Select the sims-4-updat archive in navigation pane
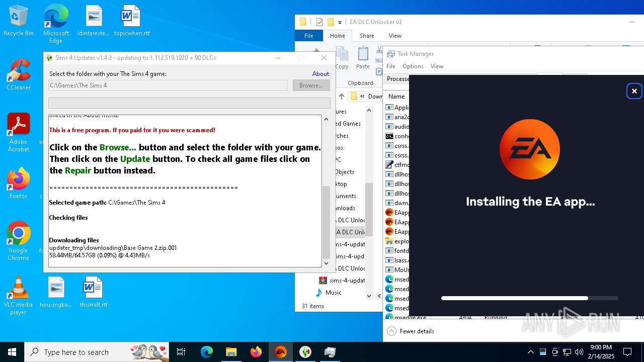This screenshot has width=644, height=362. (342, 281)
